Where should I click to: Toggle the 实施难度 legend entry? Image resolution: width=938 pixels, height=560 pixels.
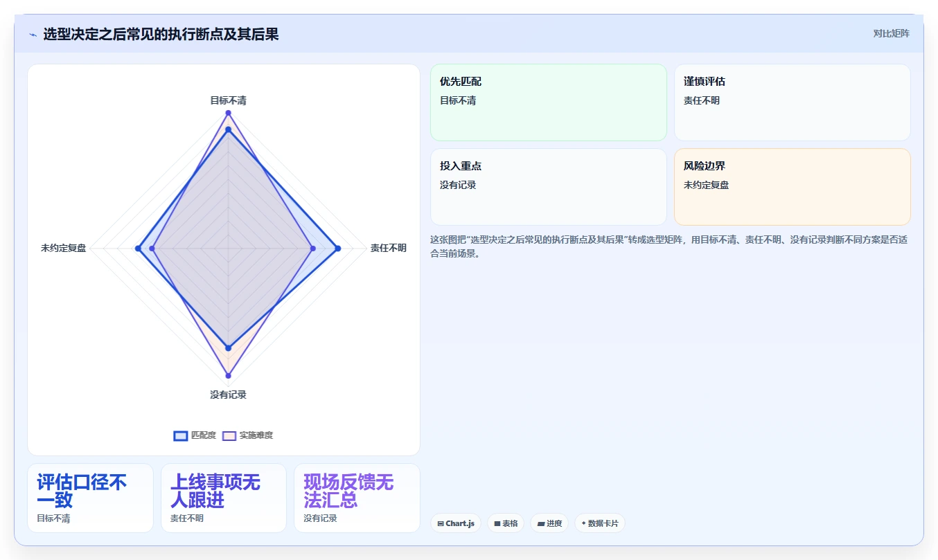tap(248, 435)
